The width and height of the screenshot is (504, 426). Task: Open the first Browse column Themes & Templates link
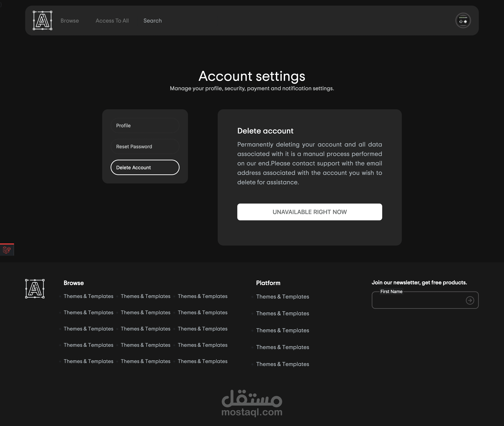click(88, 296)
